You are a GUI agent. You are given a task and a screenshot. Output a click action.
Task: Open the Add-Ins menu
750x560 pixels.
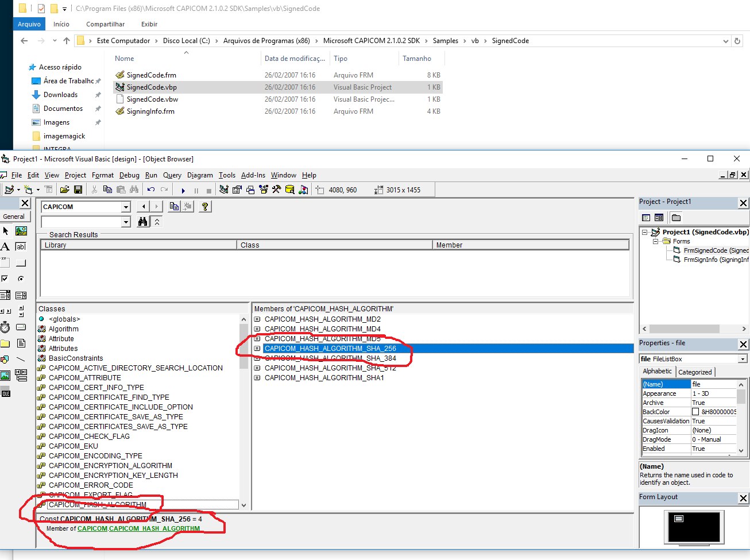(x=253, y=175)
